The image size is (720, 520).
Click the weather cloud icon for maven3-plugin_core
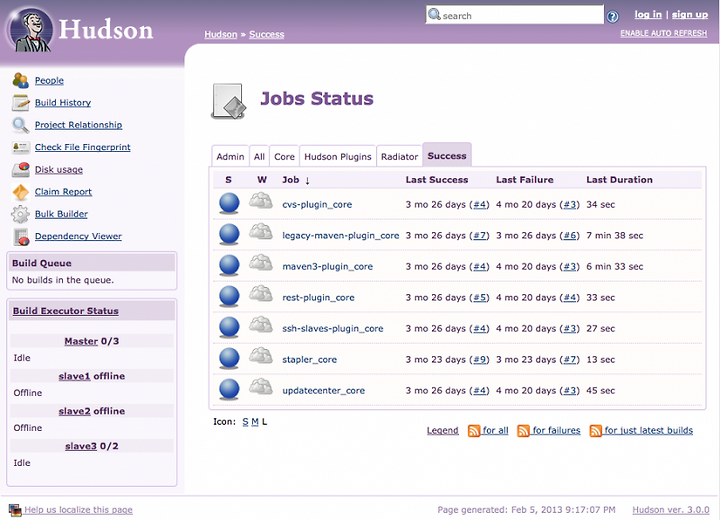[x=261, y=263]
